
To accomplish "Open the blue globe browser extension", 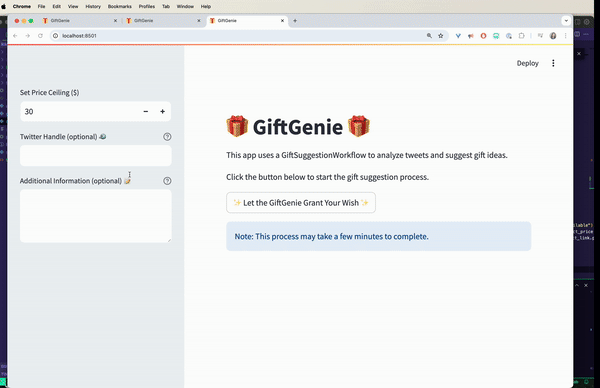I will click(x=509, y=36).
